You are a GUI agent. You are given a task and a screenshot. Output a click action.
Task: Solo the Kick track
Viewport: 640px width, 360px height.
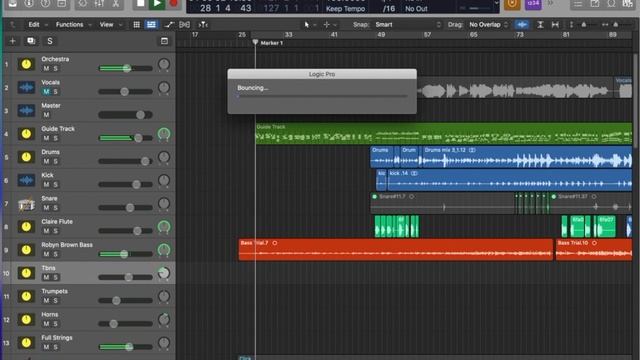coord(56,184)
